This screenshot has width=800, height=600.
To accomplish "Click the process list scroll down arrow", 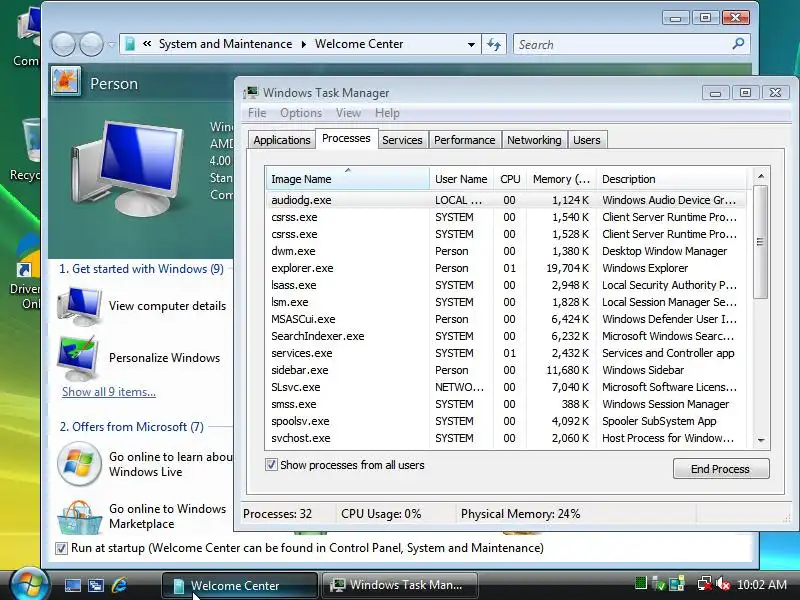I will pos(761,440).
